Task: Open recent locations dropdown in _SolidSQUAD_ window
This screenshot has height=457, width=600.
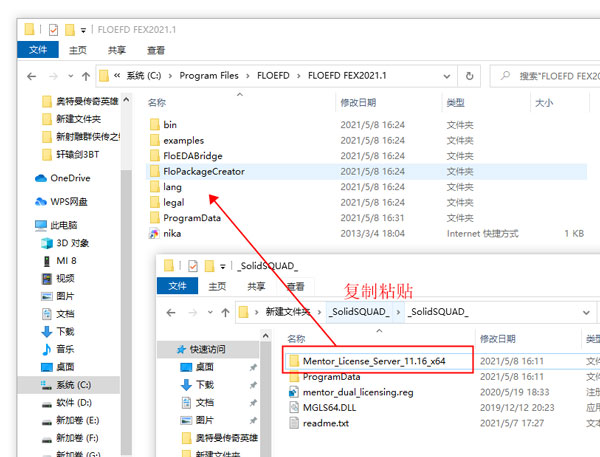Action: [x=210, y=312]
